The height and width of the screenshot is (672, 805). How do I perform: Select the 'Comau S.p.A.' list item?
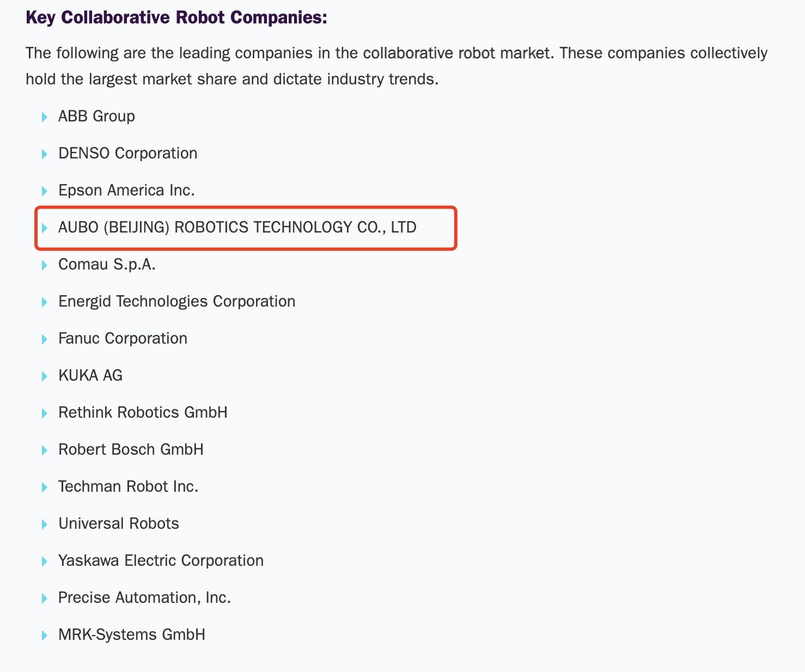pos(107,265)
